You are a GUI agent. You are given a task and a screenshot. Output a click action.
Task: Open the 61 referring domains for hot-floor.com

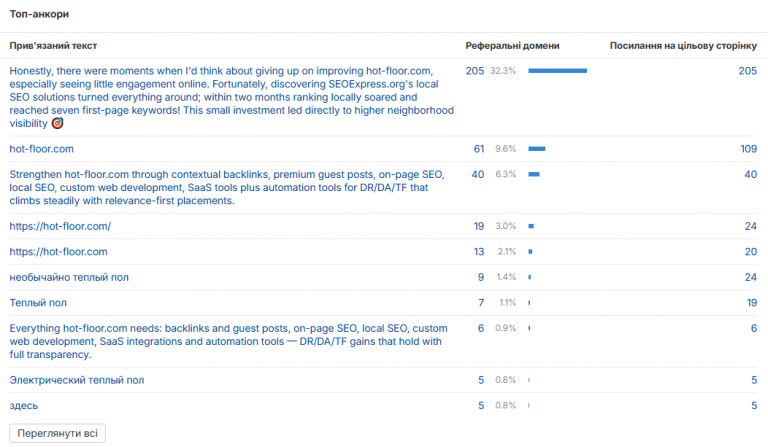coord(479,149)
